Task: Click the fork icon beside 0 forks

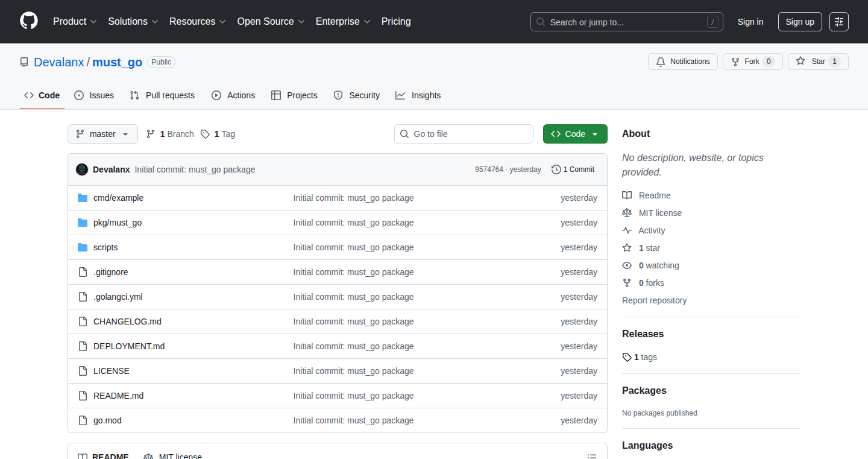Action: 627,283
